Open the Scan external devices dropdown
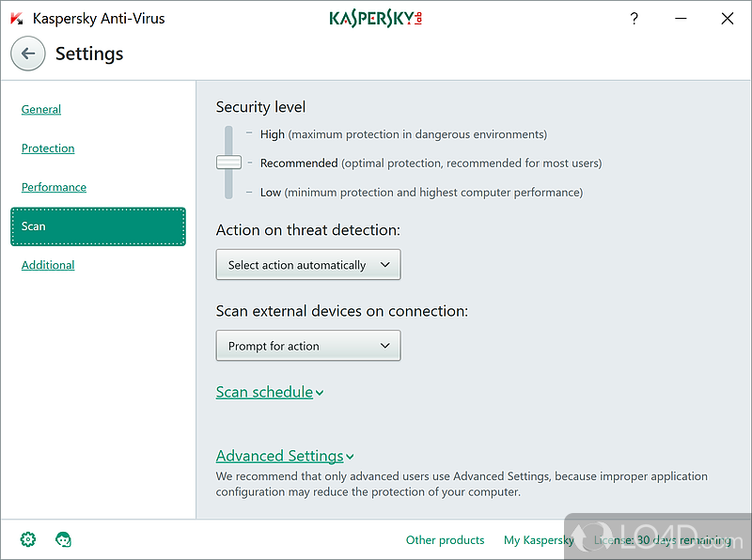The image size is (752, 560). tap(308, 346)
